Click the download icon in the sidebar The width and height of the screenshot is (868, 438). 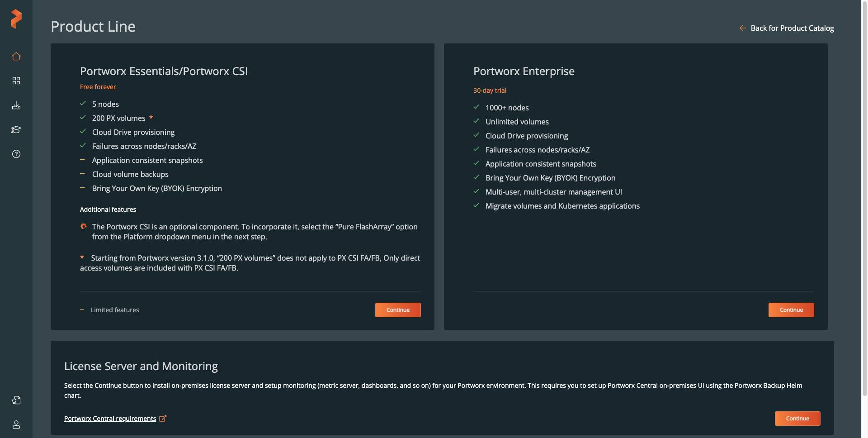(x=16, y=105)
